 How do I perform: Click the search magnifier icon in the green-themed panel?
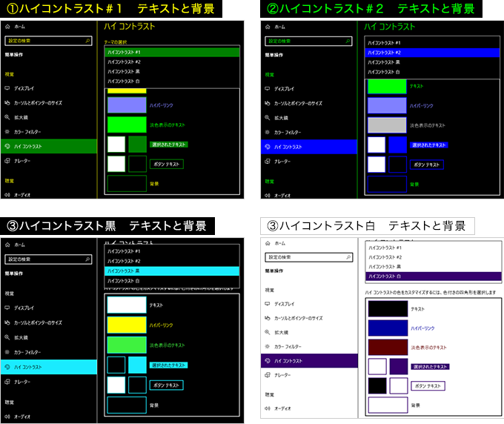click(x=87, y=42)
